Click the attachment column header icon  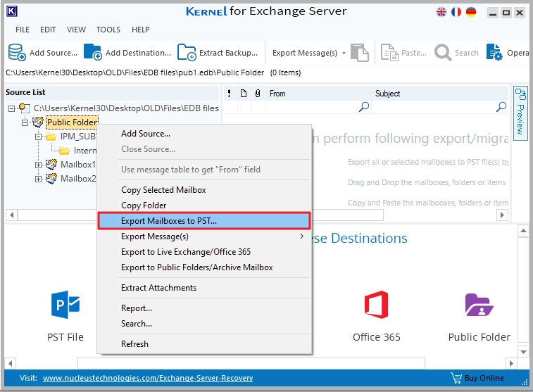tap(258, 94)
